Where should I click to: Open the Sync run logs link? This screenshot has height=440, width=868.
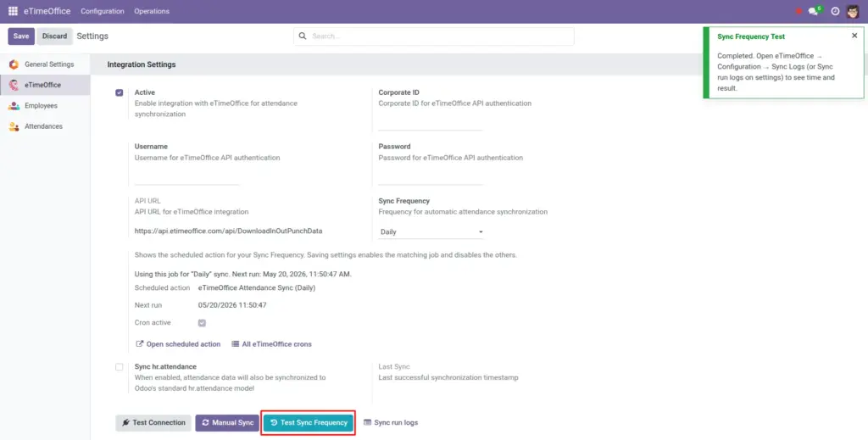click(391, 423)
